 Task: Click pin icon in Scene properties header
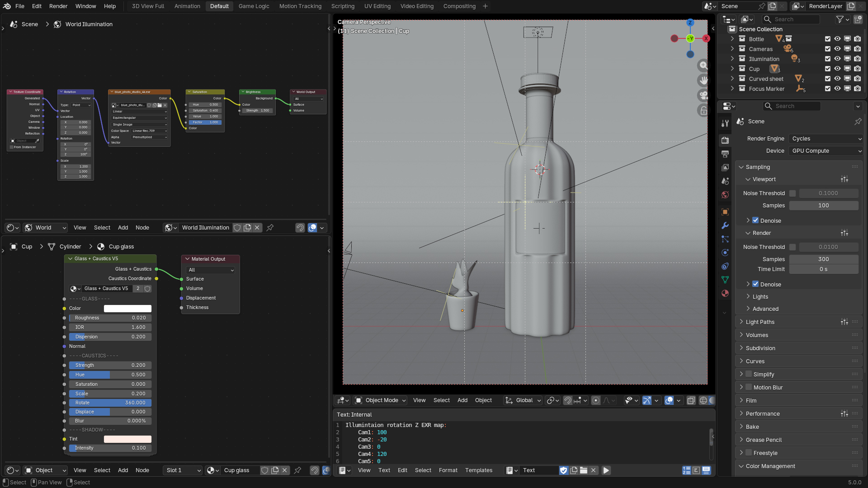858,122
